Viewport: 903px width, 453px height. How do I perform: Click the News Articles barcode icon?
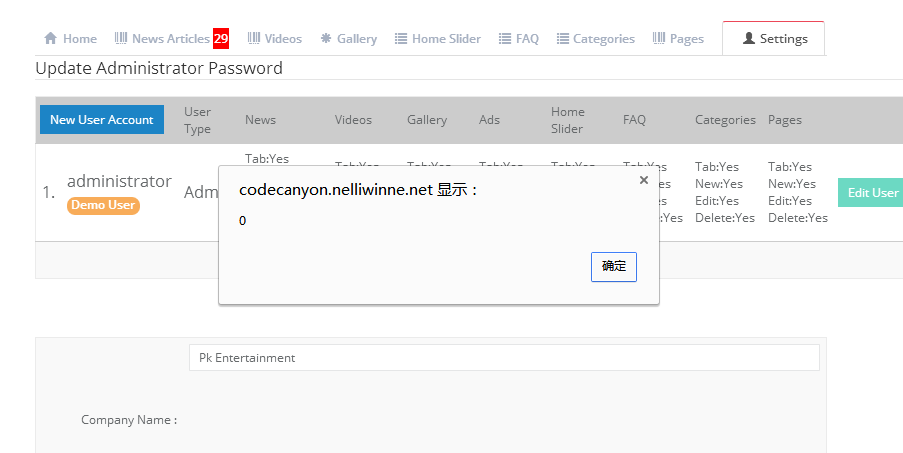click(x=121, y=39)
